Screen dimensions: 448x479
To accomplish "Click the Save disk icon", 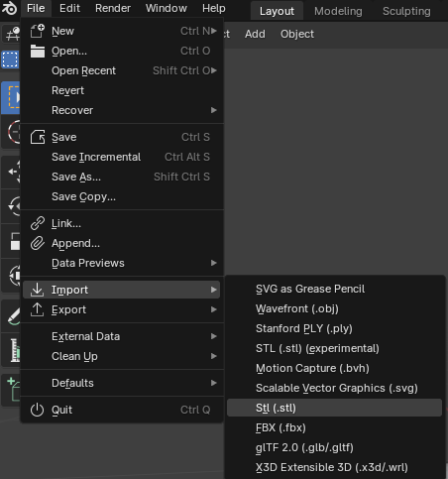I will click(x=38, y=137).
